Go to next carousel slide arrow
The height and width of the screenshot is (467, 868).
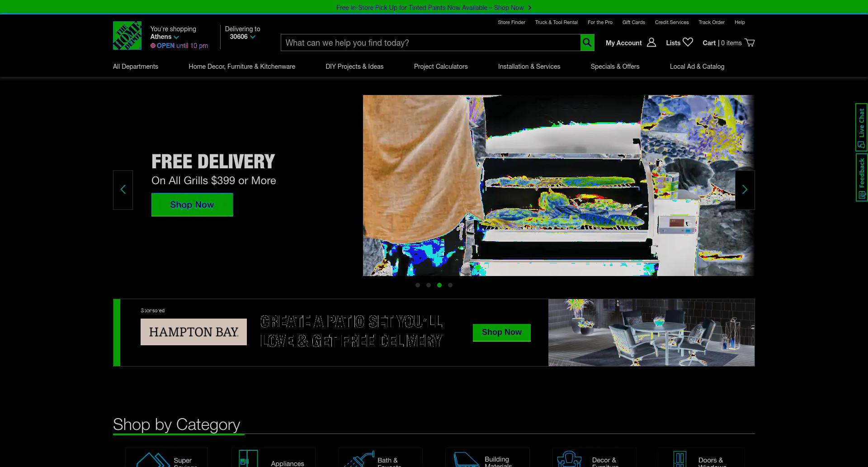(745, 190)
